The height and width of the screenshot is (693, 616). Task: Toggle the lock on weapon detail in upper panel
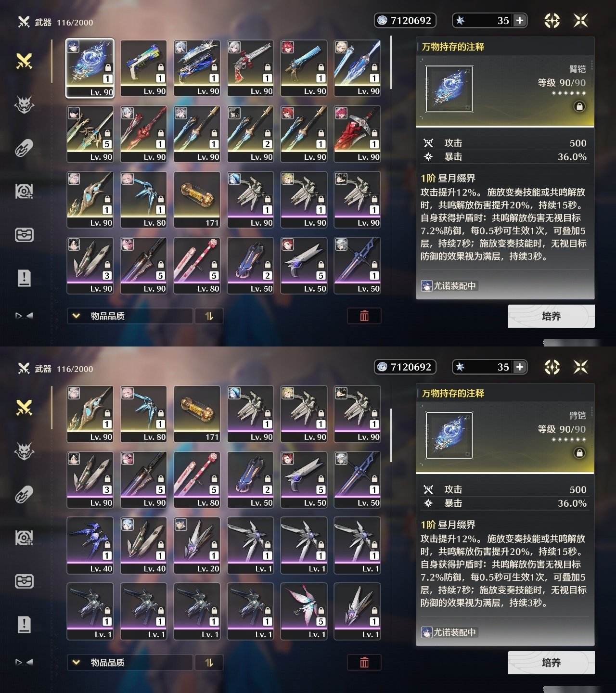coord(579,106)
